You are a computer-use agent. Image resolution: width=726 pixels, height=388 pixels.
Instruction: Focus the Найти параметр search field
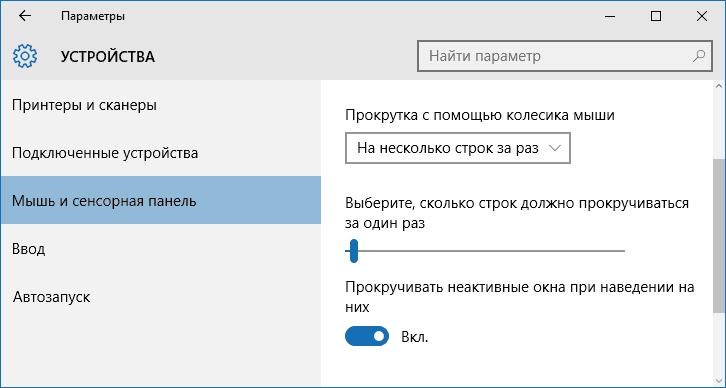point(564,56)
